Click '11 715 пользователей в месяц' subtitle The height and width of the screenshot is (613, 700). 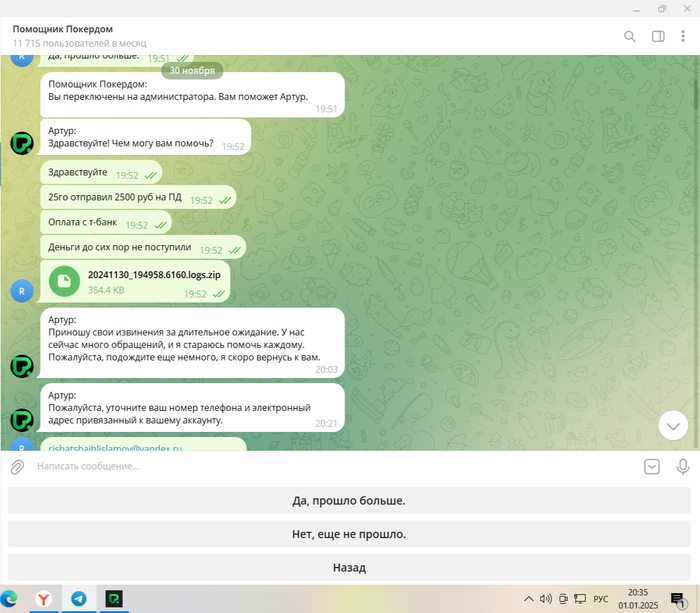tap(79, 43)
